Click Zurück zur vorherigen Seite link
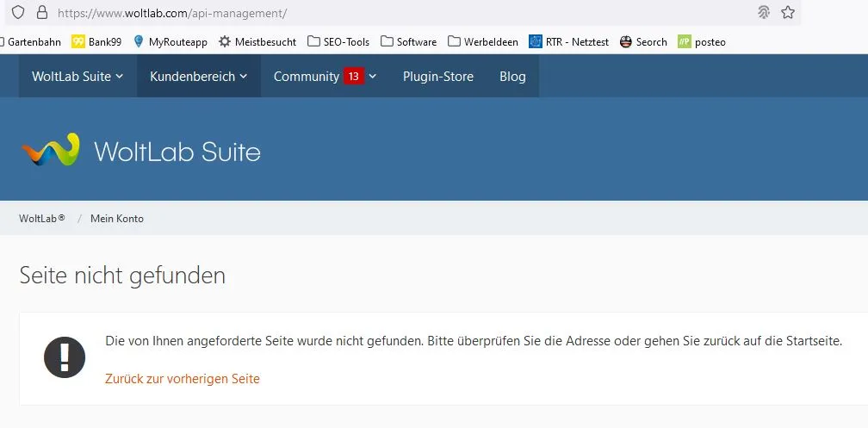The height and width of the screenshot is (428, 868). [x=183, y=379]
